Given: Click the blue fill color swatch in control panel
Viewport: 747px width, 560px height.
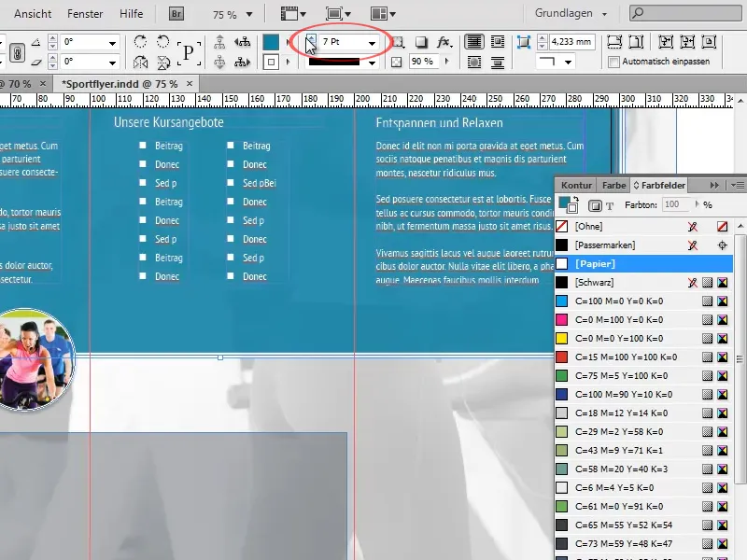Looking at the screenshot, I should click(271, 42).
